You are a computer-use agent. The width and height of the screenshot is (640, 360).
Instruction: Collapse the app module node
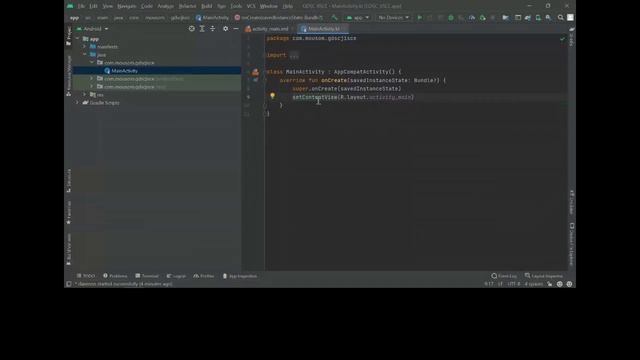point(78,39)
